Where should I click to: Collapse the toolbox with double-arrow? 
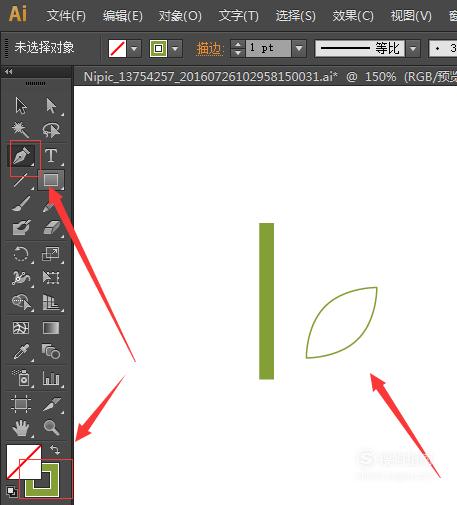[9, 71]
